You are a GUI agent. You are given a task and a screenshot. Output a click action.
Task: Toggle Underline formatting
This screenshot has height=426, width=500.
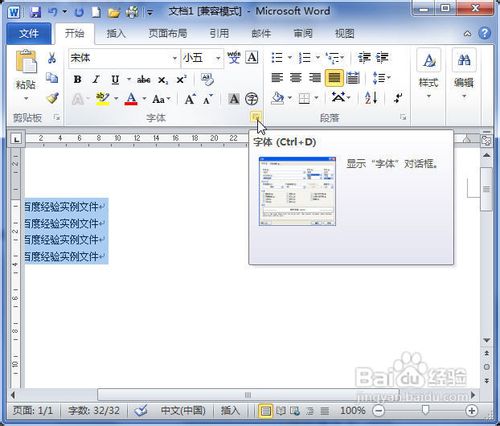pyautogui.click(x=115, y=80)
